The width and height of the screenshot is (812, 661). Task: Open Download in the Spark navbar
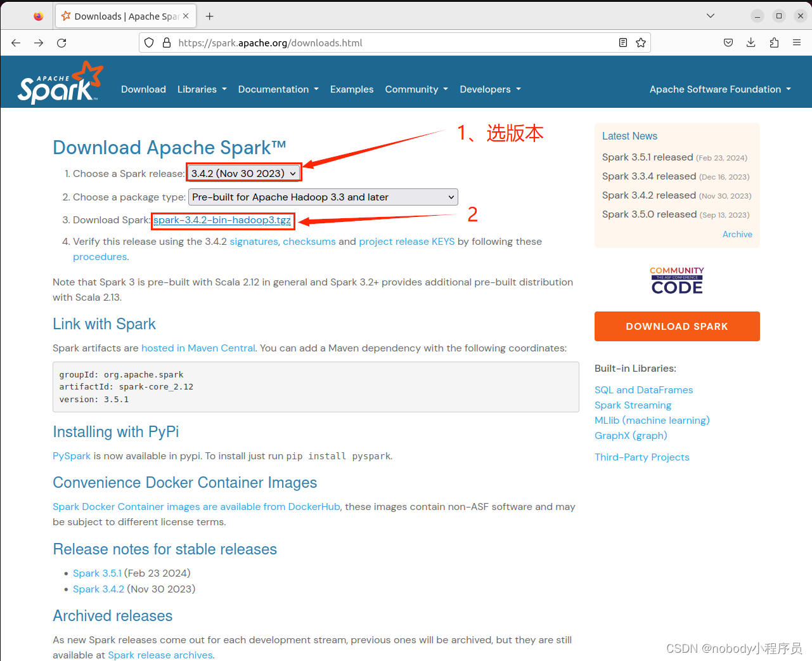coord(143,89)
